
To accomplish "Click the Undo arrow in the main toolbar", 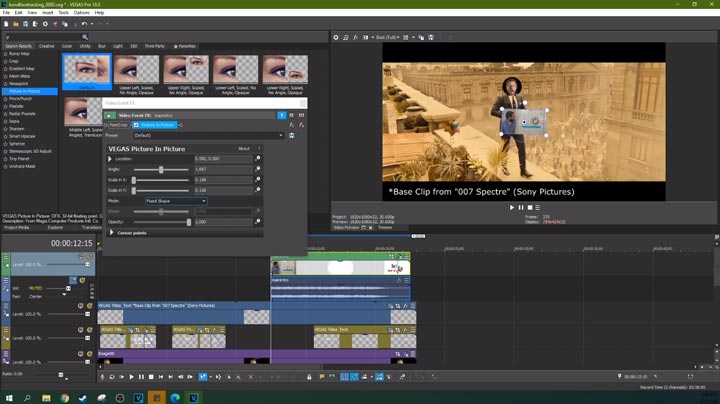I will [84, 24].
